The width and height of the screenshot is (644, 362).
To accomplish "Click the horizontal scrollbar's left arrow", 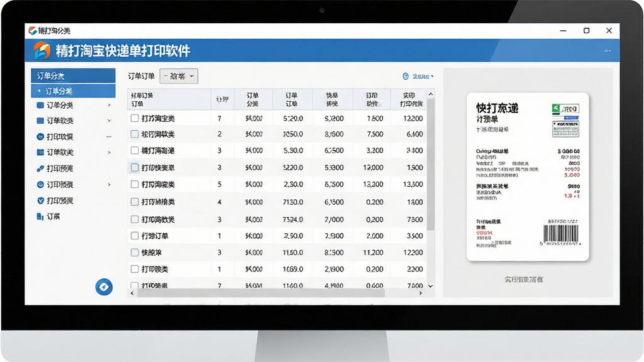I will (132, 293).
